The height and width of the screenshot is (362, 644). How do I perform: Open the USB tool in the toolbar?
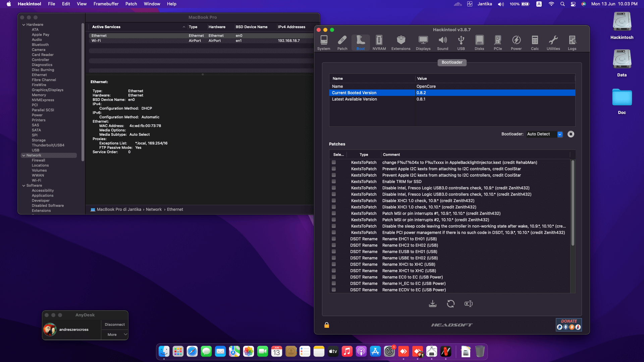tap(461, 43)
